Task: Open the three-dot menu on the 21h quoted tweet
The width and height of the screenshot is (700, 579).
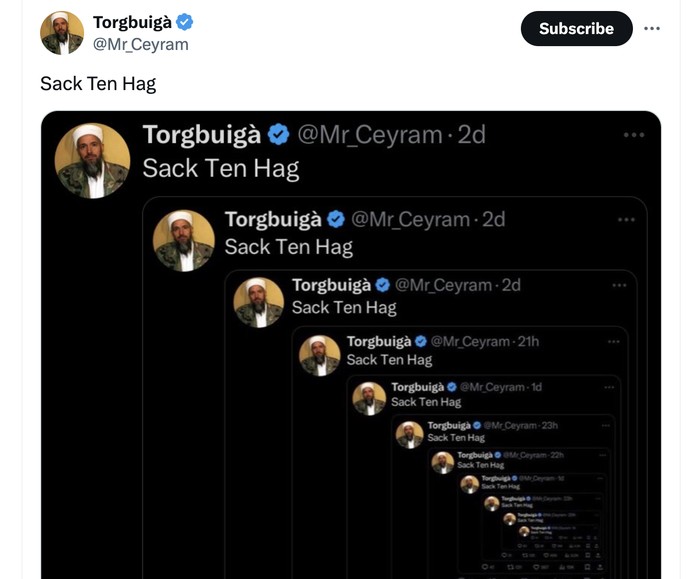Action: click(x=613, y=342)
